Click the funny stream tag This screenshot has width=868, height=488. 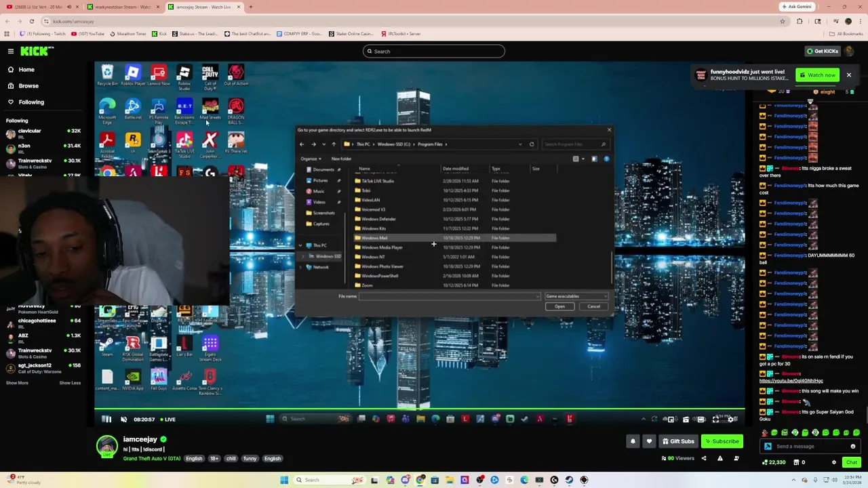(250, 458)
